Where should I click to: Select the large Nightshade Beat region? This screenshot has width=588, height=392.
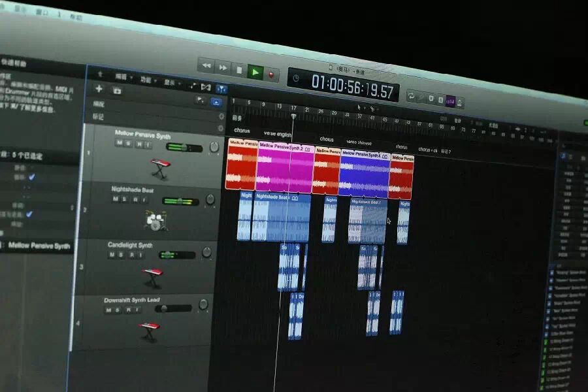point(281,217)
